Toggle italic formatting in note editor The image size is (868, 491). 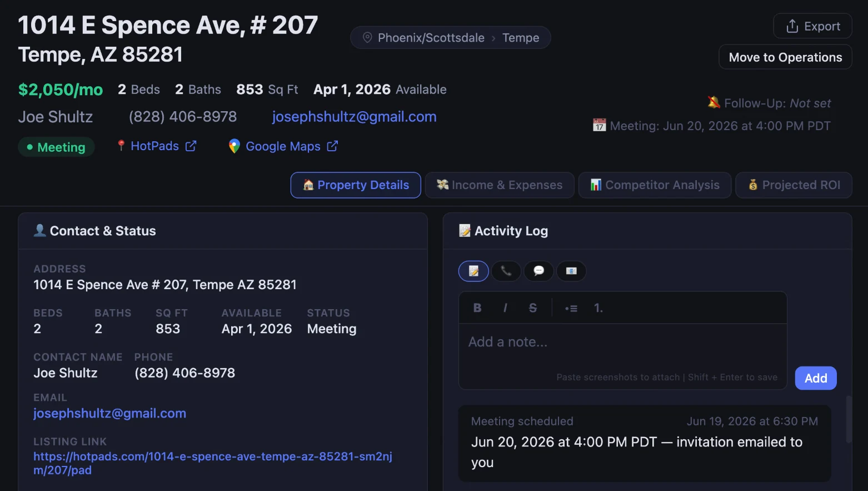[505, 308]
